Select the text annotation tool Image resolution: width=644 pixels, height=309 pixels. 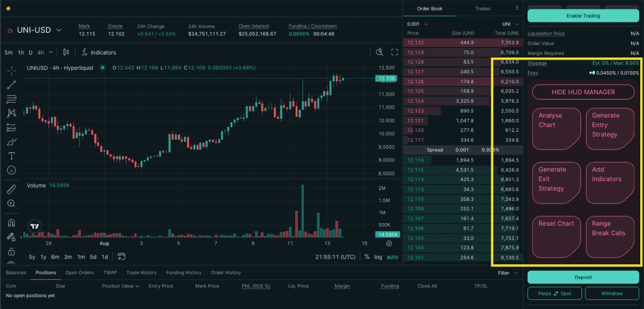point(11,156)
